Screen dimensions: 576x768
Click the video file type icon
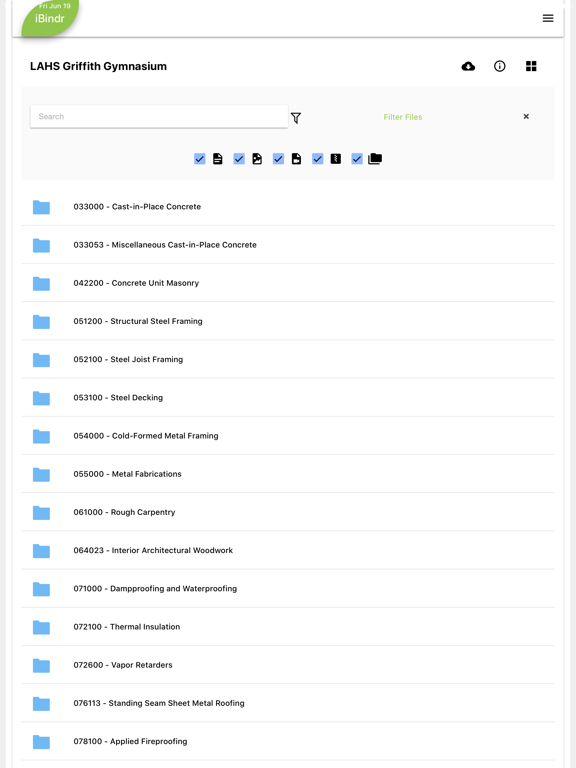click(x=296, y=159)
